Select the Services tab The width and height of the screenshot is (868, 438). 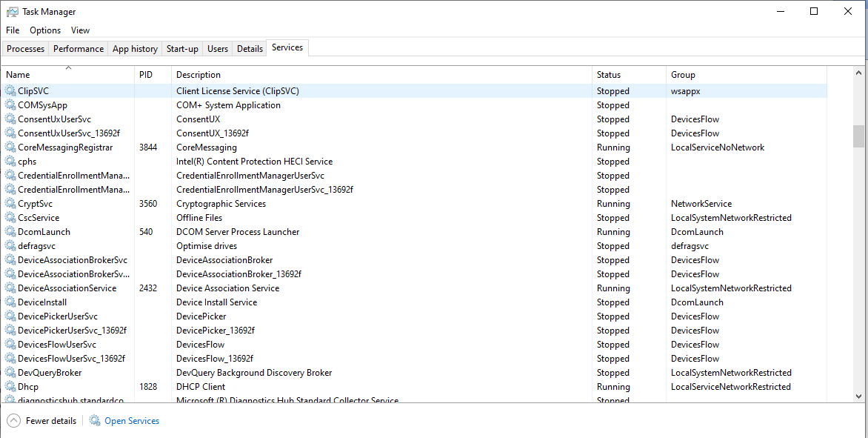(x=287, y=47)
